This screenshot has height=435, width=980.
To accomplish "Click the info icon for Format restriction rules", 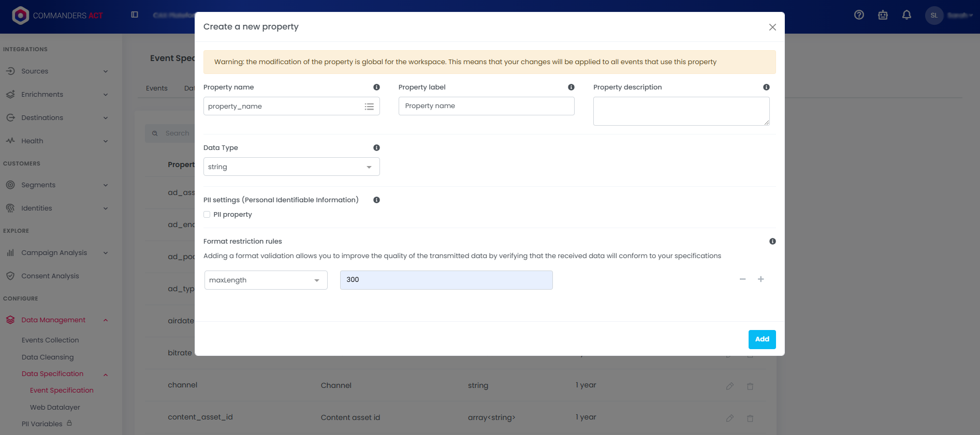I will 772,242.
